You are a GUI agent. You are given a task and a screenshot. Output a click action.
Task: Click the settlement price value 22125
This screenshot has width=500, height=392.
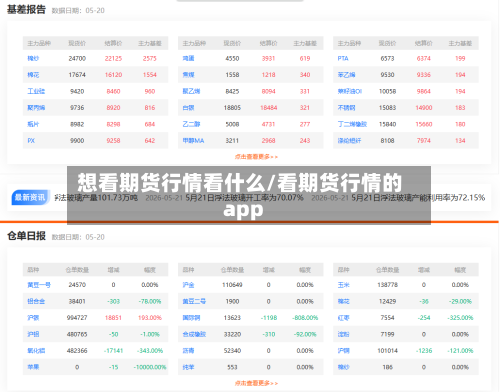point(113,58)
